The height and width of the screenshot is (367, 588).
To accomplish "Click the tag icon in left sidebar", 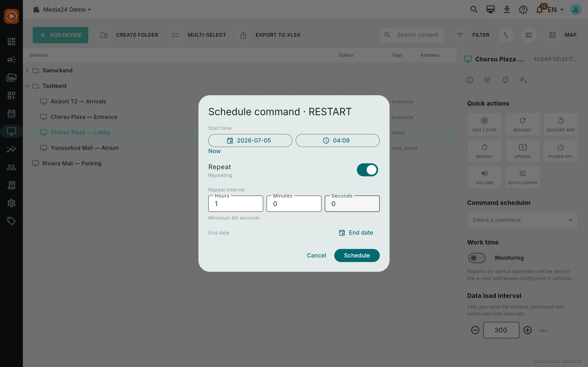I will coord(11,221).
